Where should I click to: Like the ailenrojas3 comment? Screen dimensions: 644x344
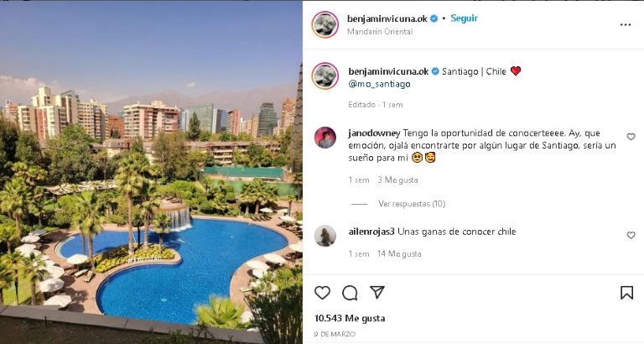tap(631, 235)
